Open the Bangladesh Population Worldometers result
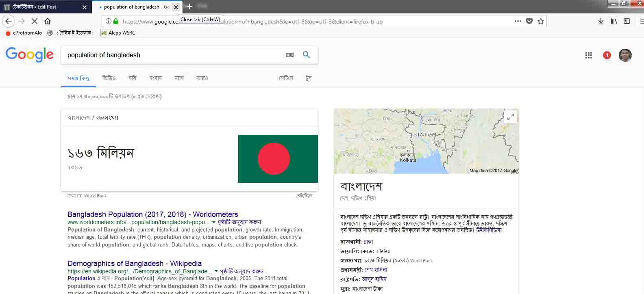This screenshot has height=294, width=644. [x=153, y=214]
